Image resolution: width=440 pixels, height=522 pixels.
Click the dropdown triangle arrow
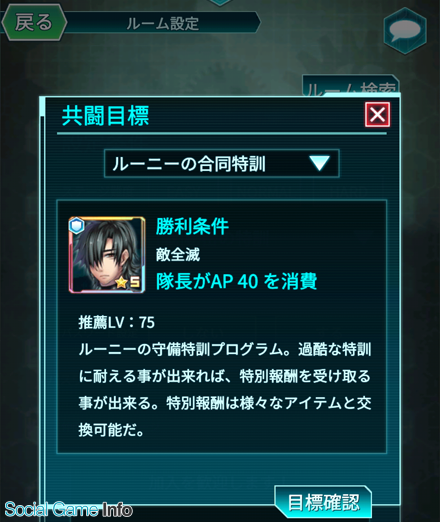point(319,163)
